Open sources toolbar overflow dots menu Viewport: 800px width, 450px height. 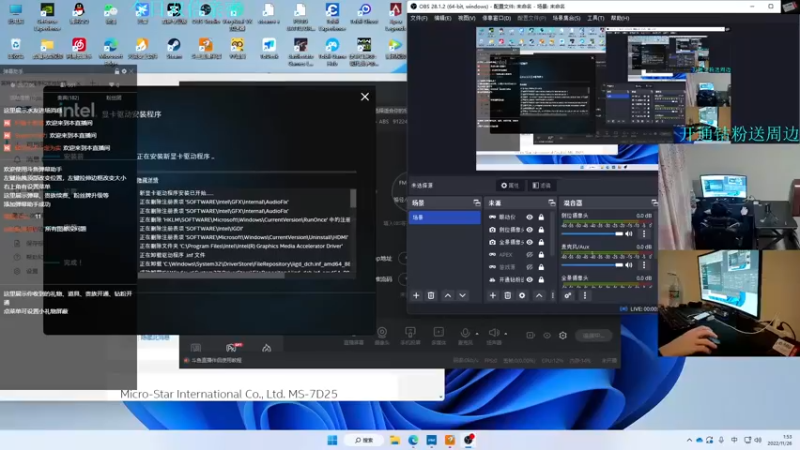click(x=553, y=295)
